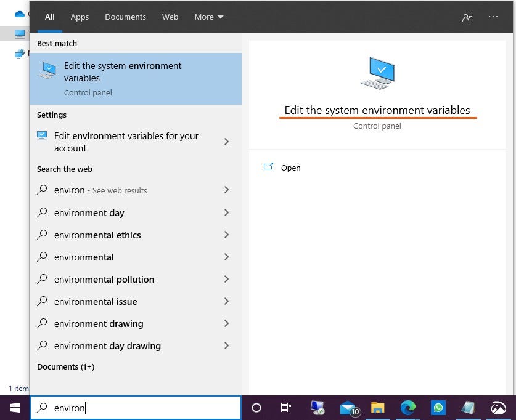Click the OneDrive cloud icon in background window
This screenshot has width=516, height=420.
[19, 14]
